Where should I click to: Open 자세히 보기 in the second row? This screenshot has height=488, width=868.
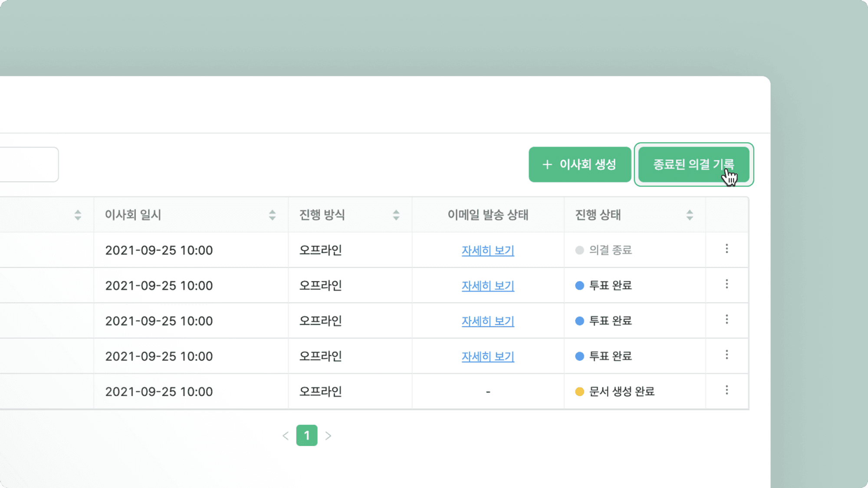pos(488,286)
